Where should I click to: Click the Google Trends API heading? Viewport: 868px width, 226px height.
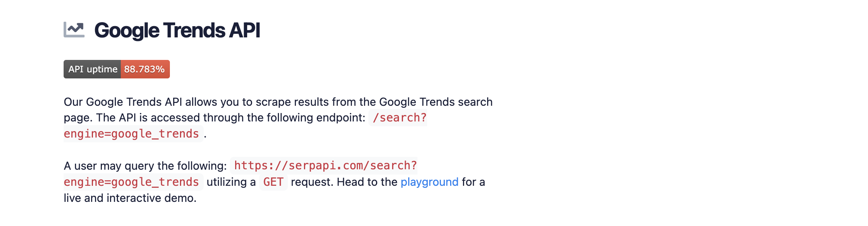[177, 31]
